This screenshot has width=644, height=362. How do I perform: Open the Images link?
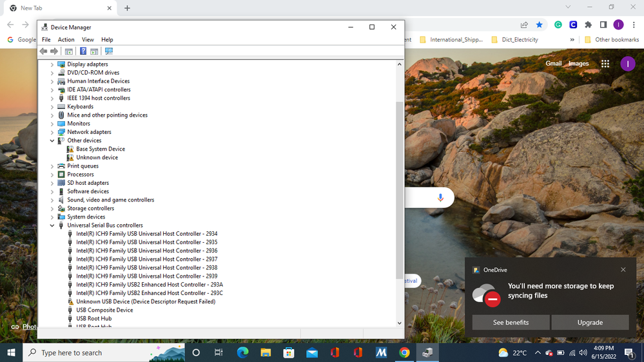click(578, 64)
